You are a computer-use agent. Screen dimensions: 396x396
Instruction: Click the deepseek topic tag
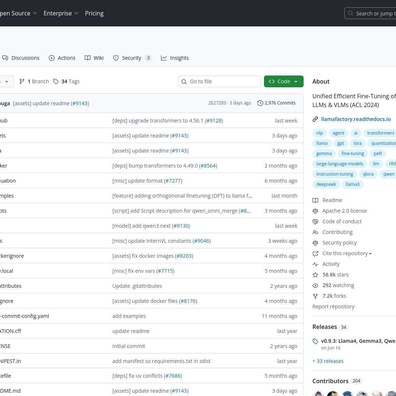(326, 184)
